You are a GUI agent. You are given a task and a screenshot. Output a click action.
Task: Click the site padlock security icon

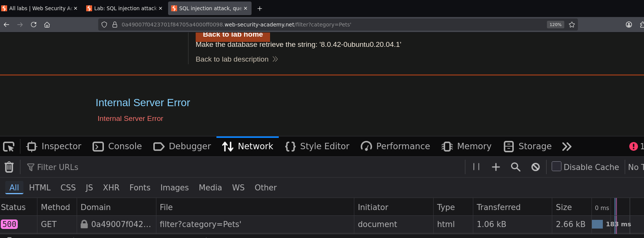pos(115,25)
